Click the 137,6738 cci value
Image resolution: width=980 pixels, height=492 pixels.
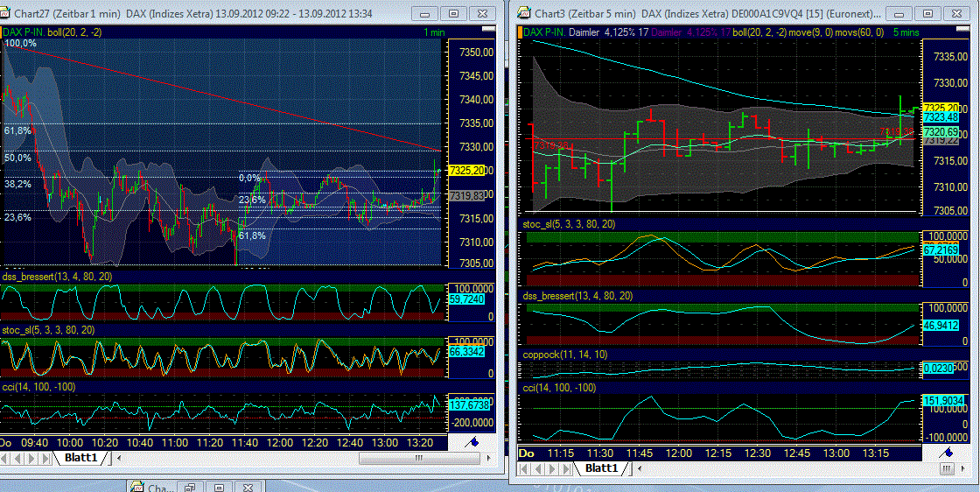469,405
